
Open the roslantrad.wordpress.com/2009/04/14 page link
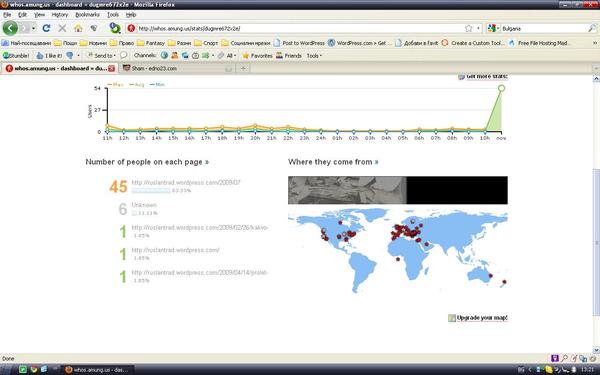click(x=199, y=272)
